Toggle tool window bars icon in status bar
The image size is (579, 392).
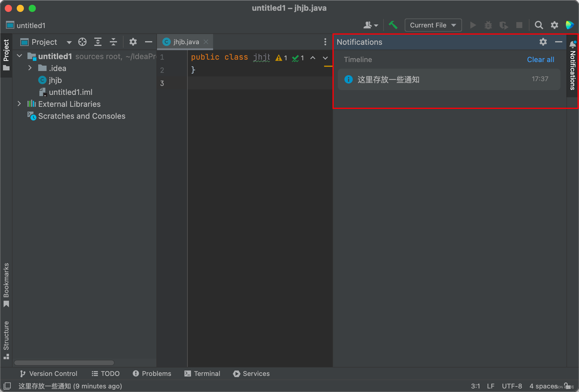tap(7, 386)
